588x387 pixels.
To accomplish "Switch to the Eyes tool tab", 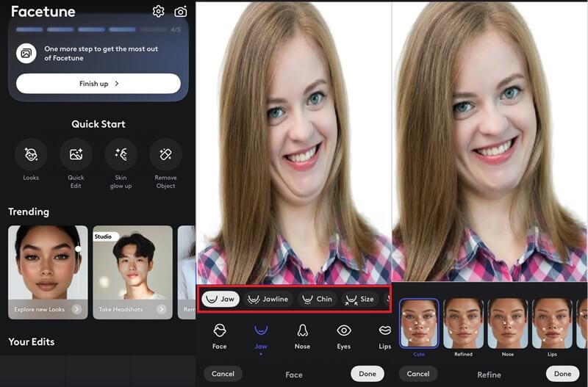I will pos(343,336).
